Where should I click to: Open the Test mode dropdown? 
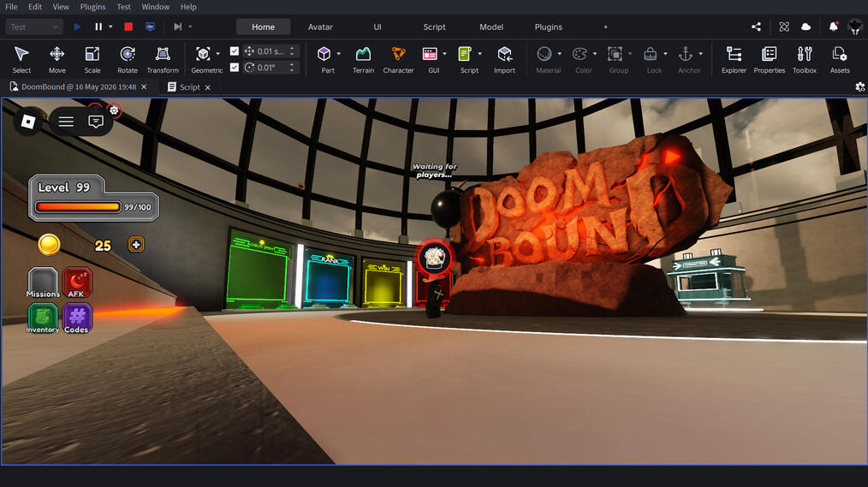33,27
